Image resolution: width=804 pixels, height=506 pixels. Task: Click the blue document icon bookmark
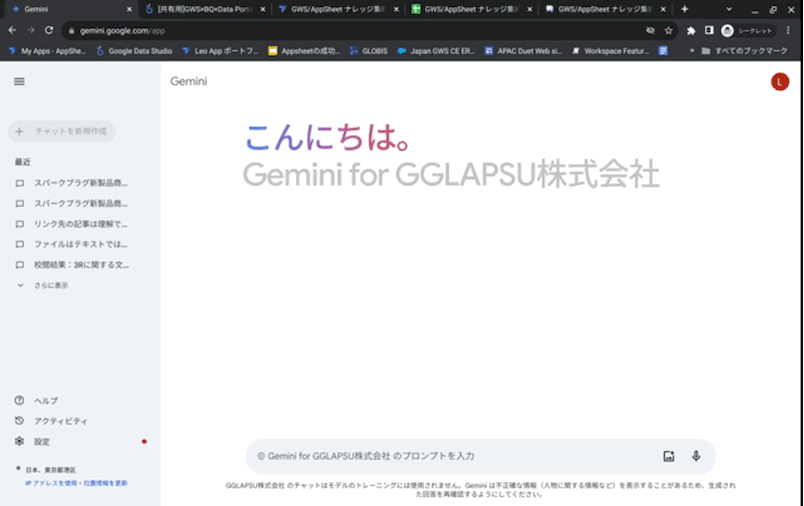click(663, 51)
